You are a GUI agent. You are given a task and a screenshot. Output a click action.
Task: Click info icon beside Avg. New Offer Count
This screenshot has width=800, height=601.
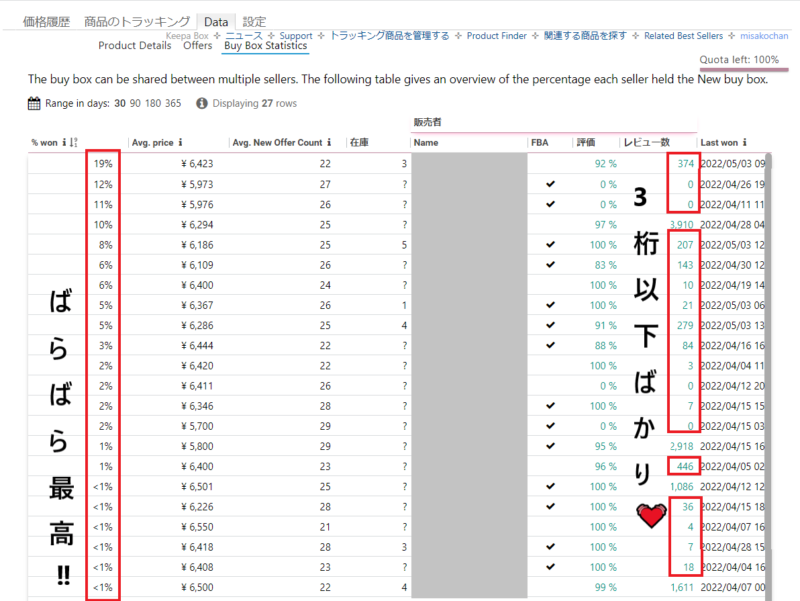[x=329, y=143]
